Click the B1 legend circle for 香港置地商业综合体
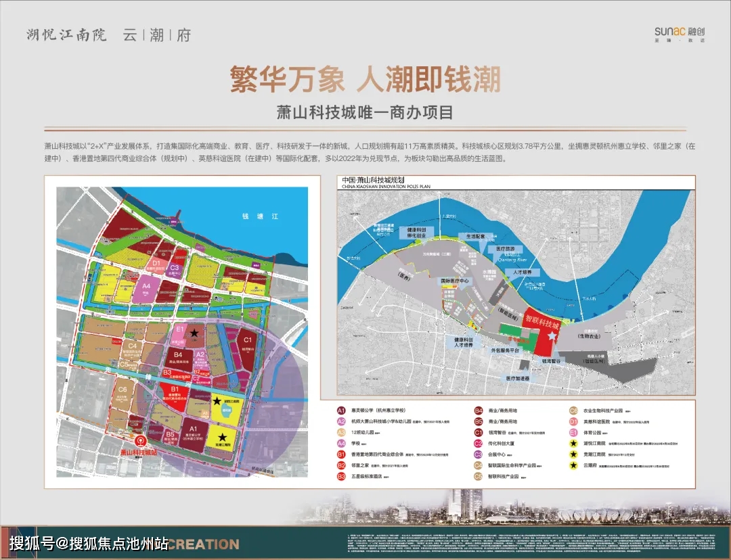The image size is (731, 560). [x=341, y=454]
